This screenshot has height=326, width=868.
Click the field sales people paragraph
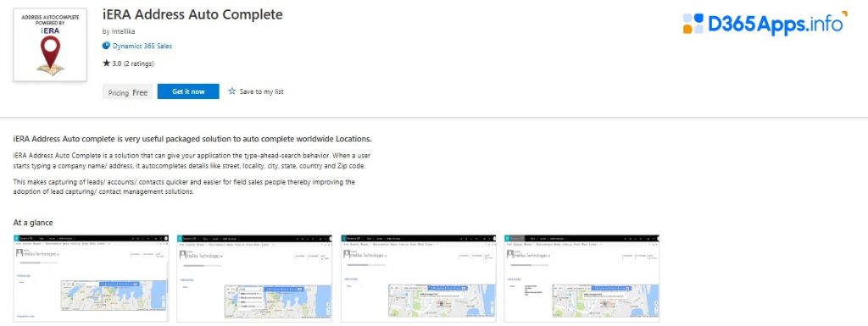[184, 187]
